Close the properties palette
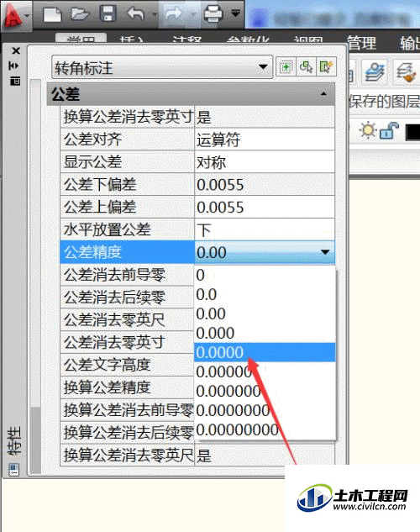 point(16,51)
